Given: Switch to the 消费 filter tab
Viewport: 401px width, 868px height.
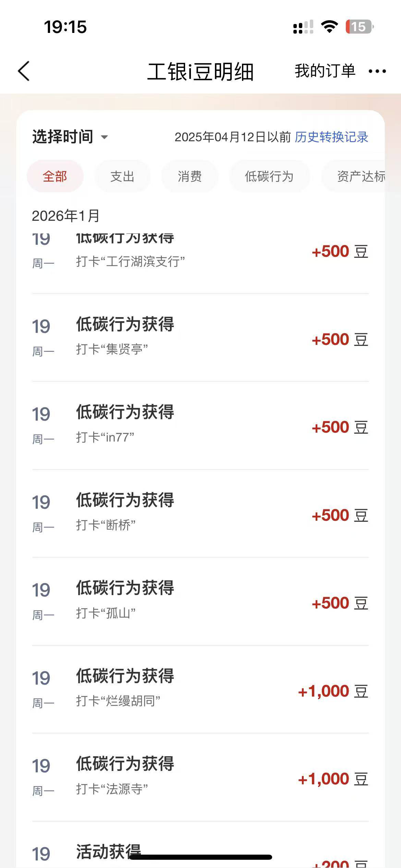Looking at the screenshot, I should point(190,177).
